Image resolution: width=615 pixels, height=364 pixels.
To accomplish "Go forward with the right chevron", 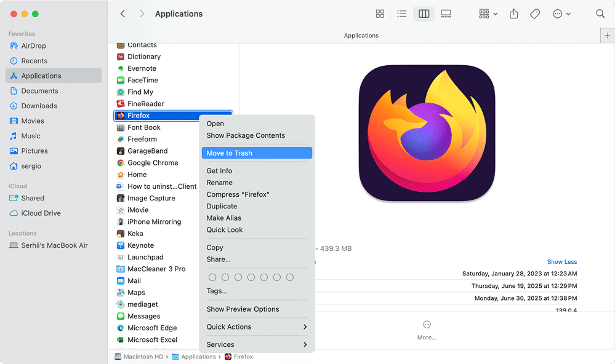I will [x=142, y=14].
